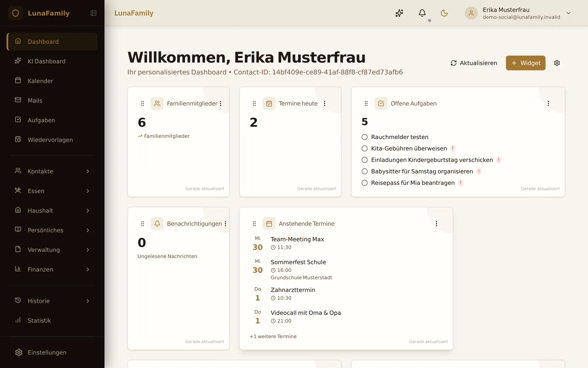This screenshot has width=588, height=368.
Task: Open Kalender from the sidebar
Action: tap(52, 81)
